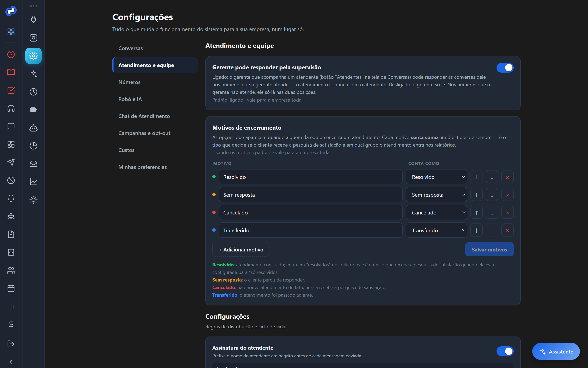Viewport: 588px width, 368px height.
Task: Open the Números settings section
Action: 155,82
